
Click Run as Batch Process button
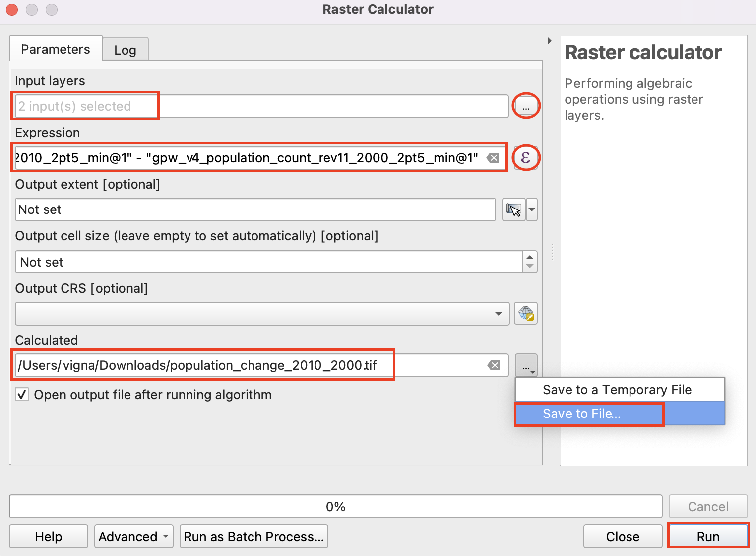point(253,537)
